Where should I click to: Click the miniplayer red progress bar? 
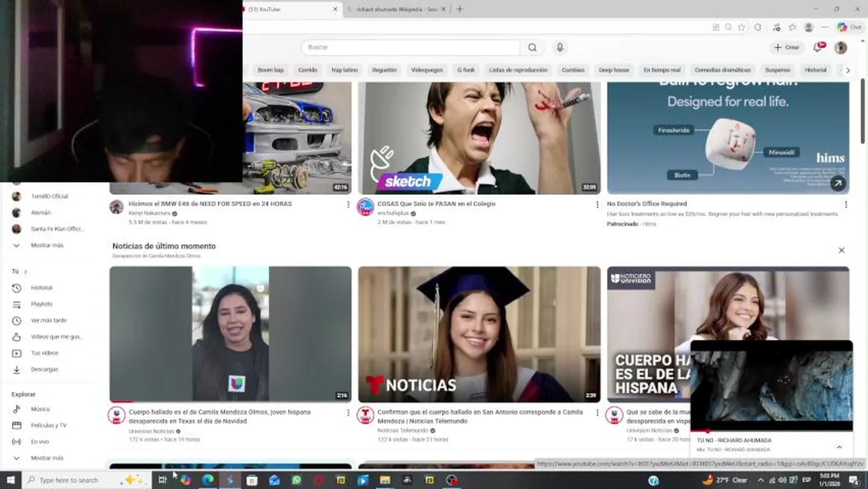coord(772,431)
